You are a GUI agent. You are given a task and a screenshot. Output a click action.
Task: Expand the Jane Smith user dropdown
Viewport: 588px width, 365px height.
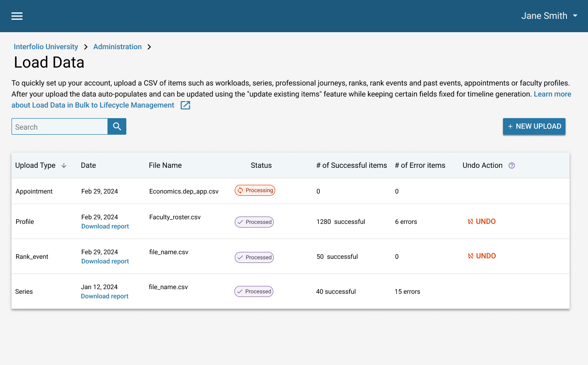pyautogui.click(x=549, y=16)
